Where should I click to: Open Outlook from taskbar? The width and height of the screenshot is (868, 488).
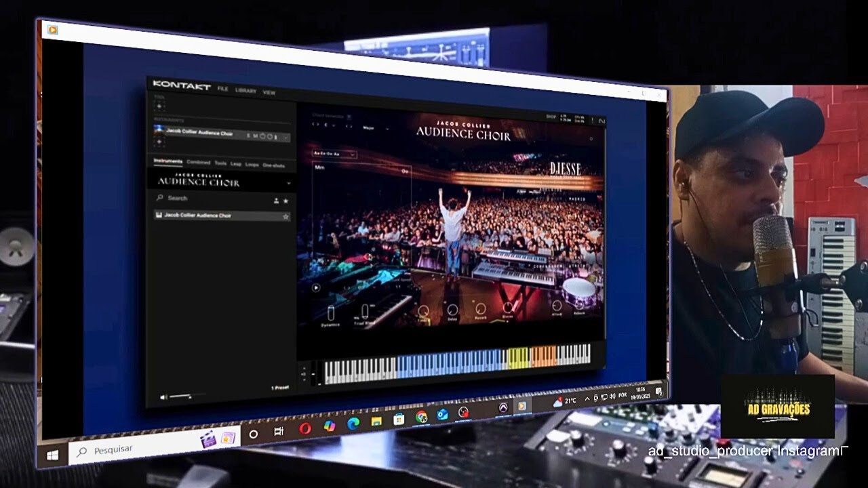(442, 413)
